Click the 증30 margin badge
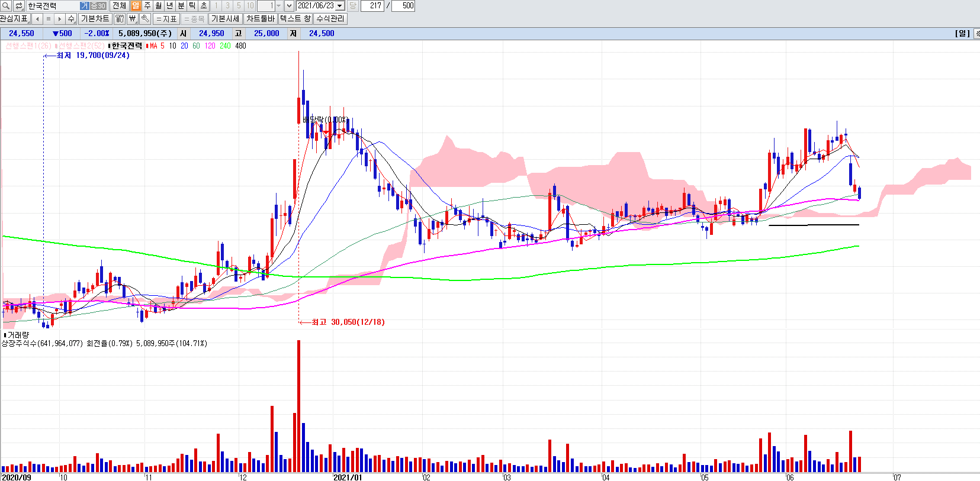 (x=98, y=6)
